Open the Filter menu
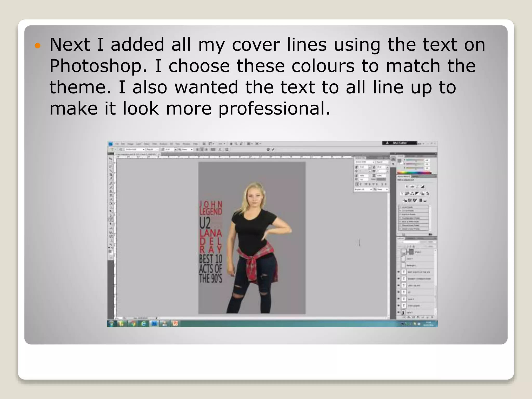532x399 pixels. point(155,144)
